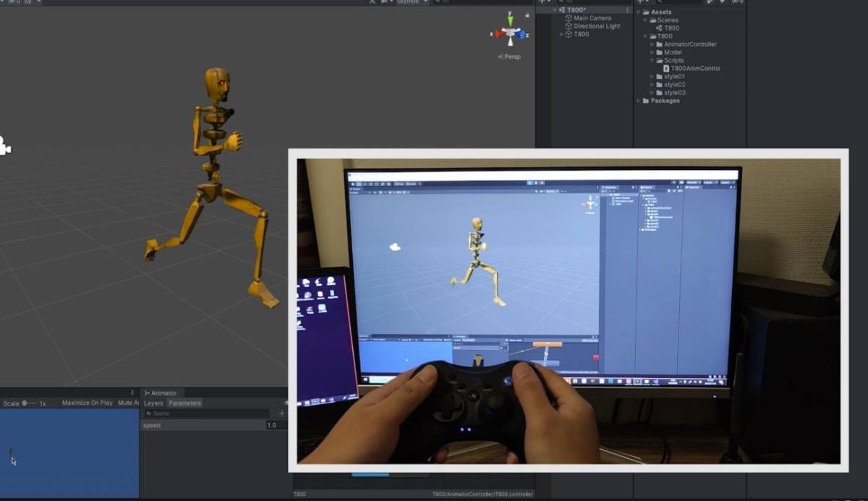The height and width of the screenshot is (501, 868).
Task: Expand the Packages folder
Action: click(x=638, y=100)
